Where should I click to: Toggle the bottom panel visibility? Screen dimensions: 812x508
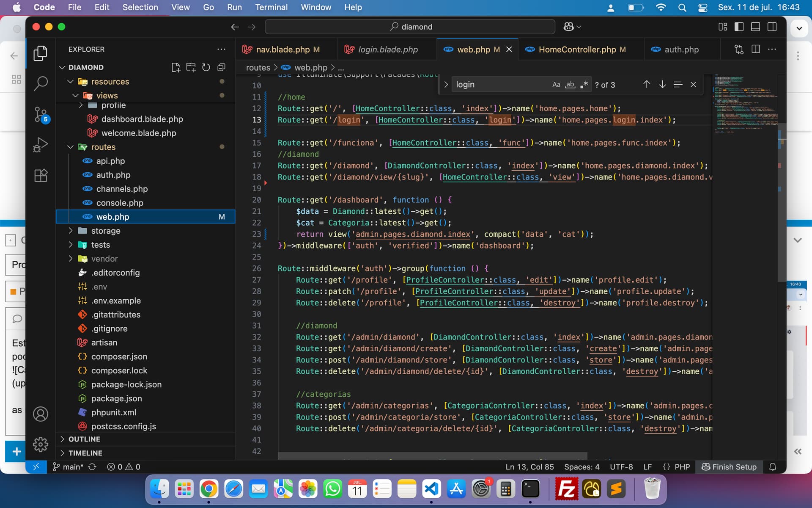point(755,27)
